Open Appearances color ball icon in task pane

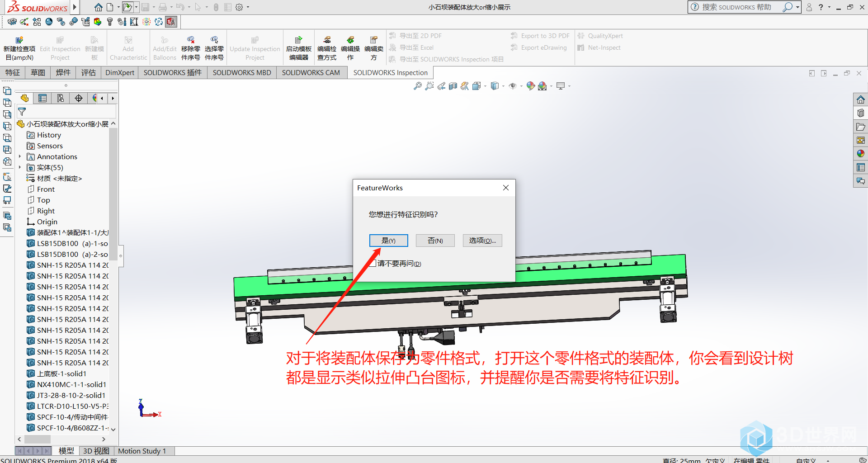coord(861,154)
